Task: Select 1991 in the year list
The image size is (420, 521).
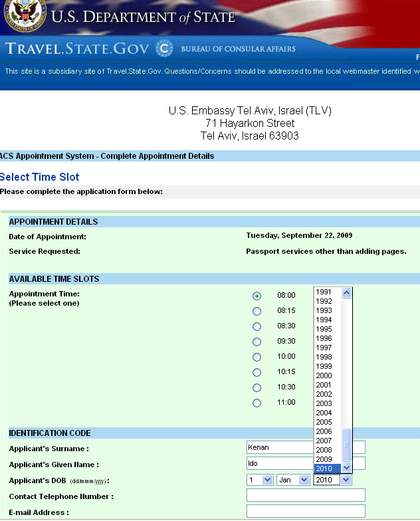Action: (324, 292)
